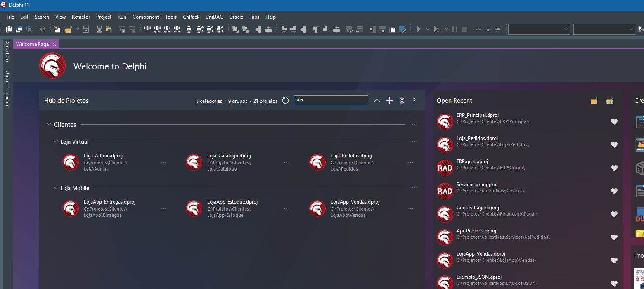644x289 pixels.
Task: Click the Save floppy disk toolbar icon
Action: coord(86,29)
